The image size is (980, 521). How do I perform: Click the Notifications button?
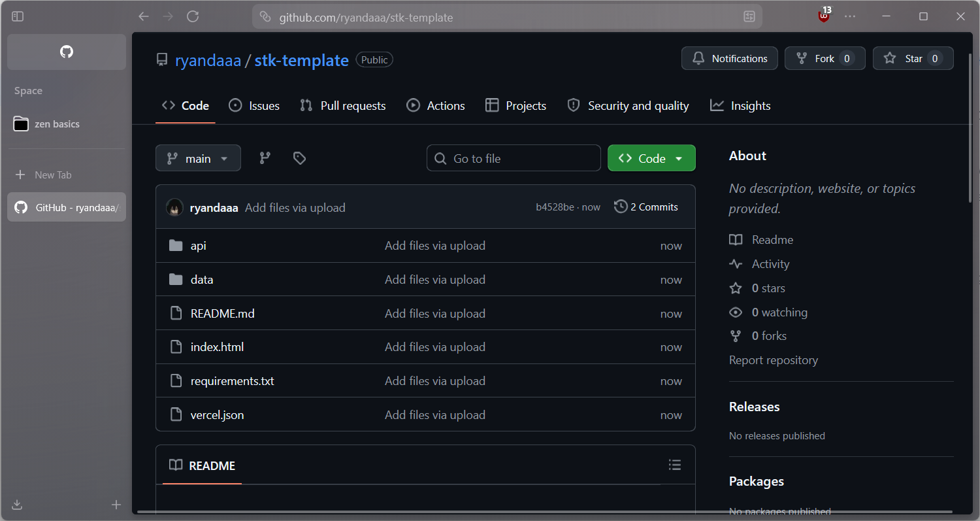coord(730,58)
